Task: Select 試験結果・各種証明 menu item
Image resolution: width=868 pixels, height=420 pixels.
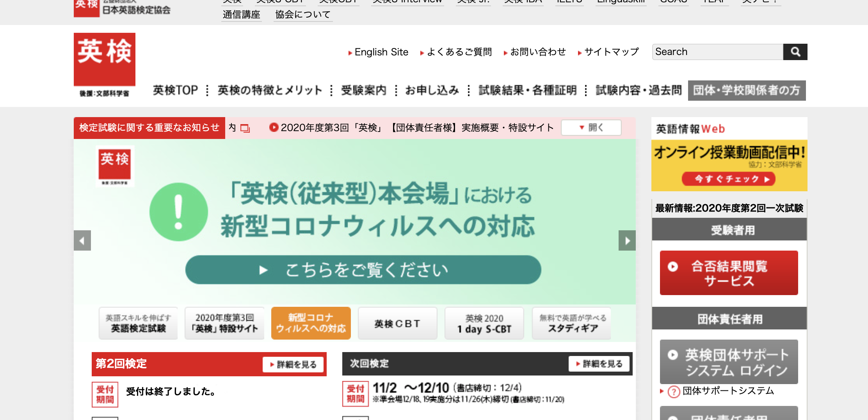Action: 527,90
